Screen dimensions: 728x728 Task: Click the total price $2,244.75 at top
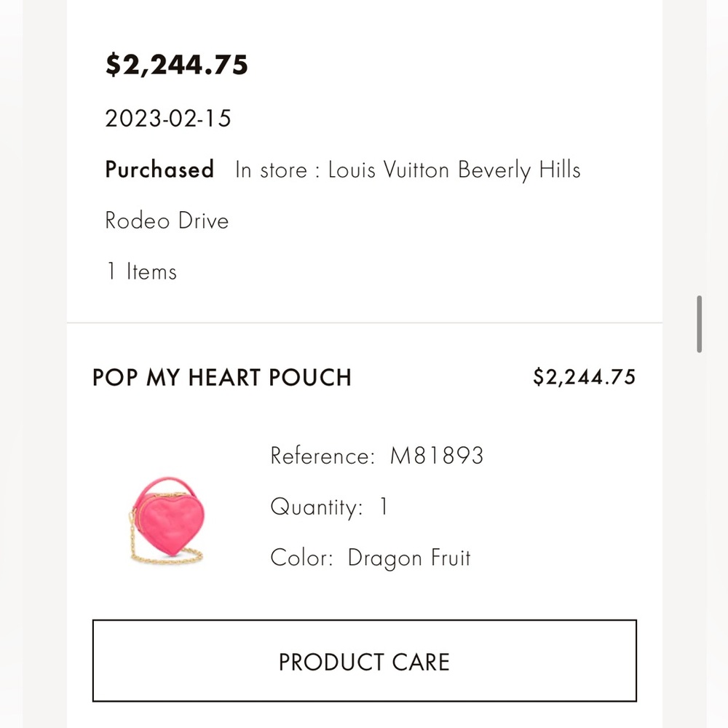(x=177, y=64)
